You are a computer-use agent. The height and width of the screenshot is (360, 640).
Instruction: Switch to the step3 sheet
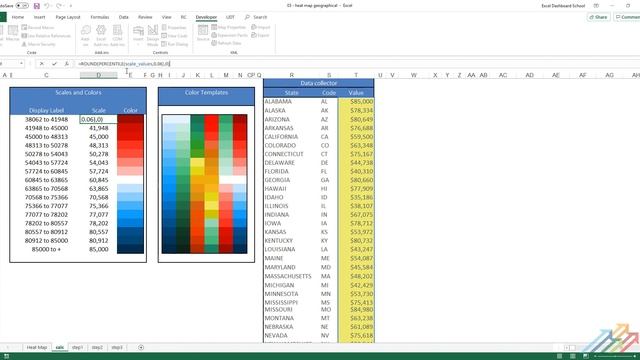point(117,347)
